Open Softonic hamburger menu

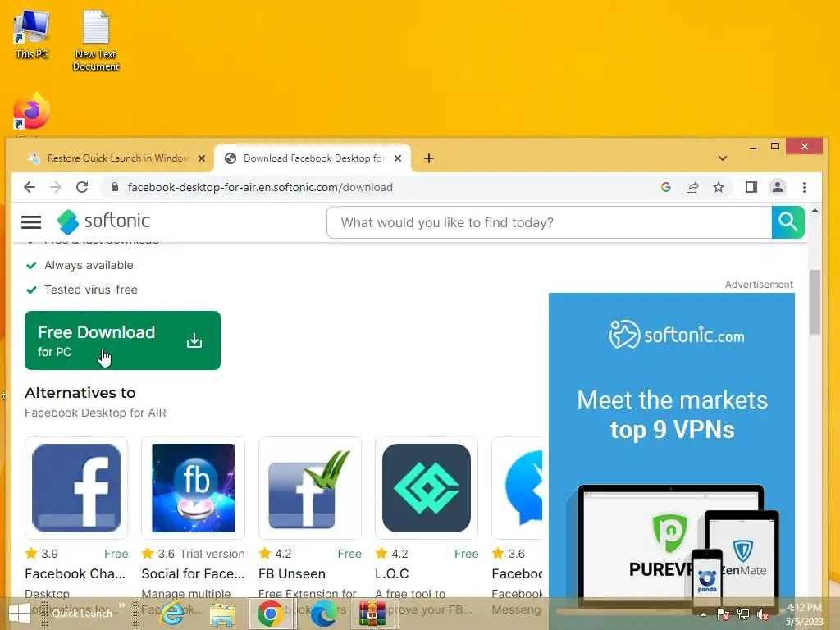click(31, 221)
